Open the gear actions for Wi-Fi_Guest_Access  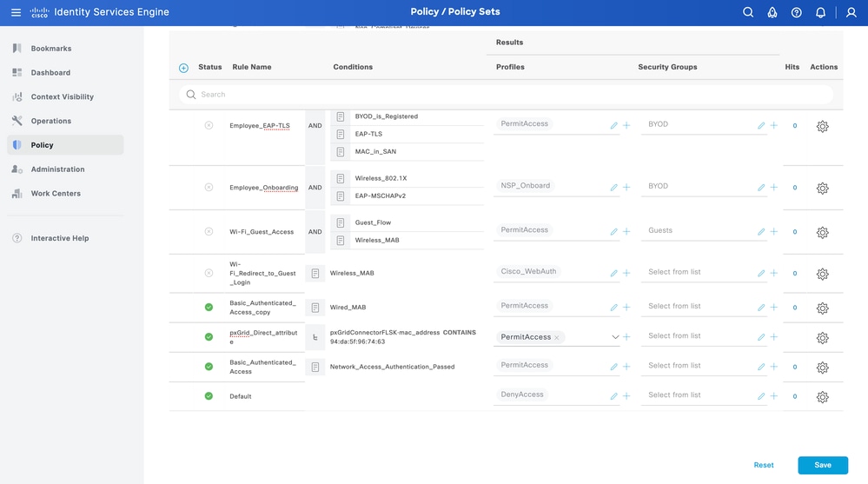[823, 233]
